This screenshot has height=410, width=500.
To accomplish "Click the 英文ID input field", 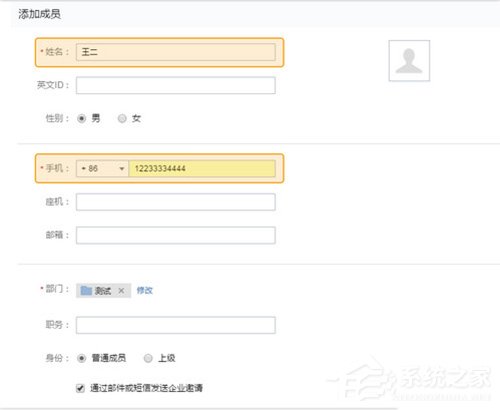I will click(x=176, y=85).
